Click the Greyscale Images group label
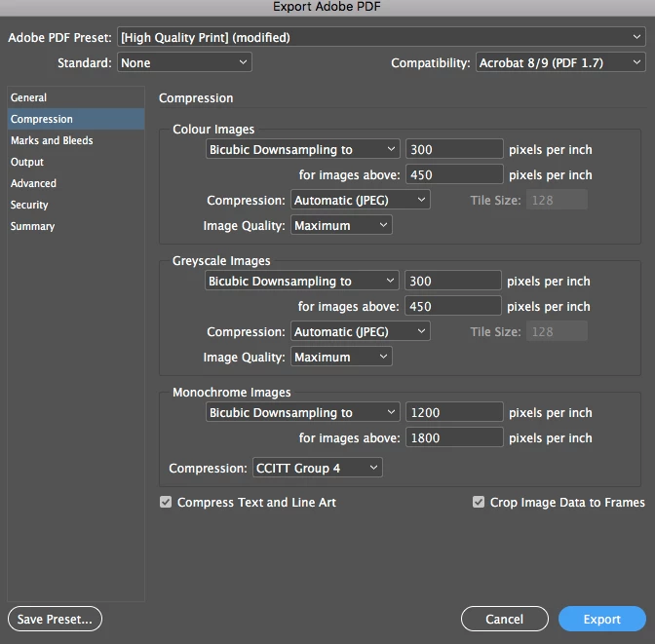 tap(221, 261)
